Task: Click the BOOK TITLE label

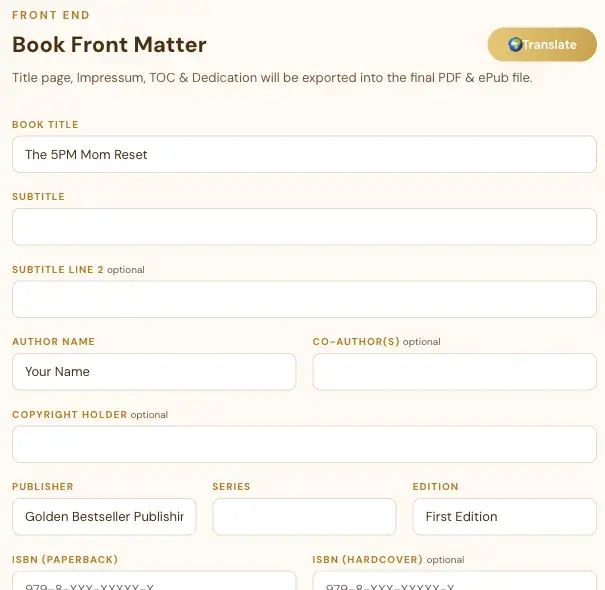Action: (x=46, y=124)
